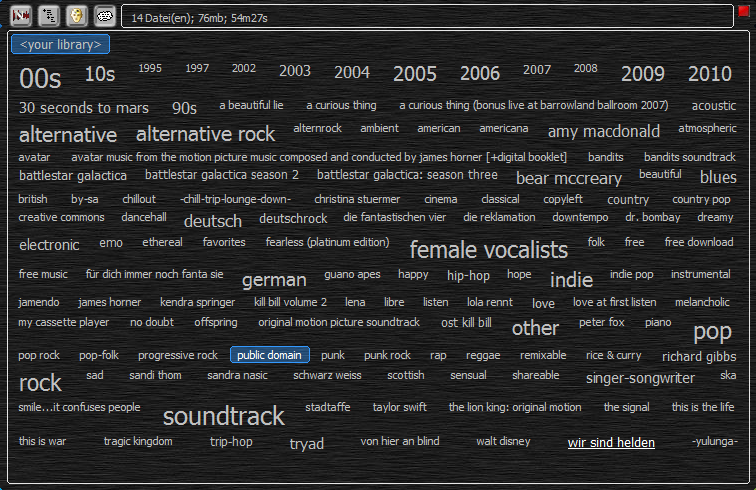
Task: Open the underlined wir sind helden tag
Action: pyautogui.click(x=611, y=442)
